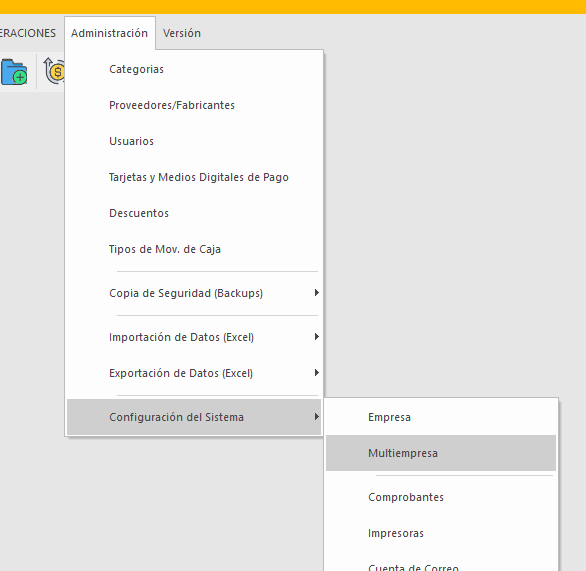The image size is (586, 571).
Task: Open the ERACIONES menu tab
Action: 28,33
